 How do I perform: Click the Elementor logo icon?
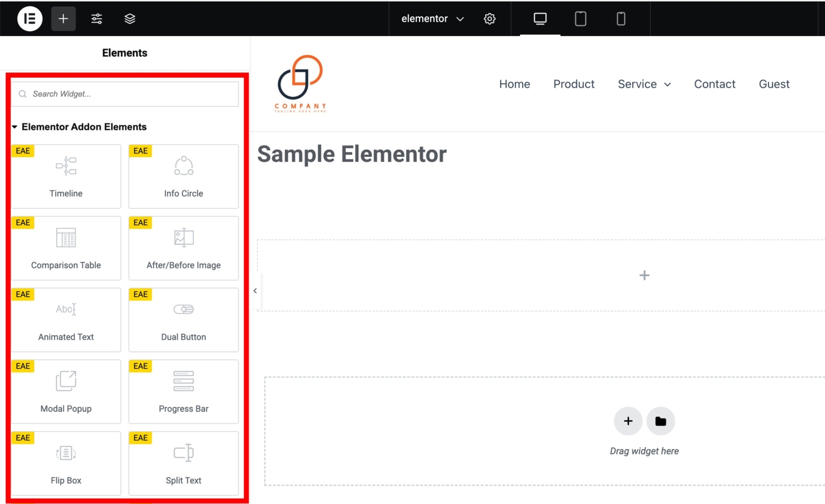point(30,19)
